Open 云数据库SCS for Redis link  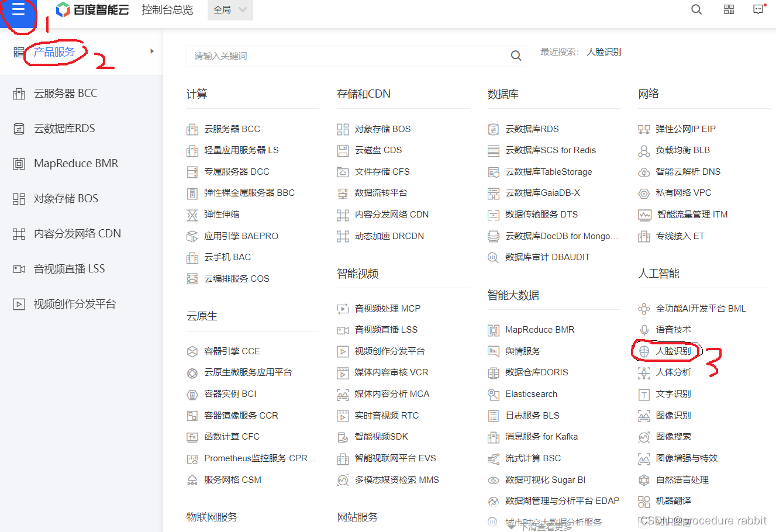coord(550,150)
